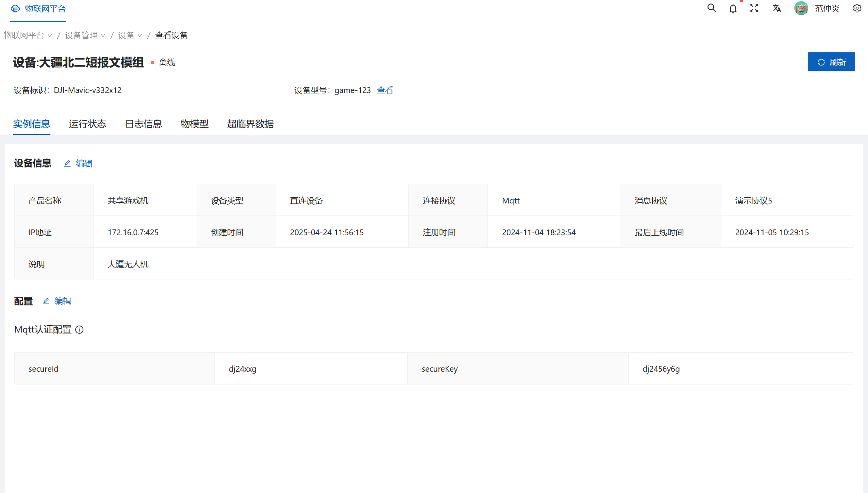Open the 超临界数据 tab
Screen dimensions: 868x493
coord(251,124)
